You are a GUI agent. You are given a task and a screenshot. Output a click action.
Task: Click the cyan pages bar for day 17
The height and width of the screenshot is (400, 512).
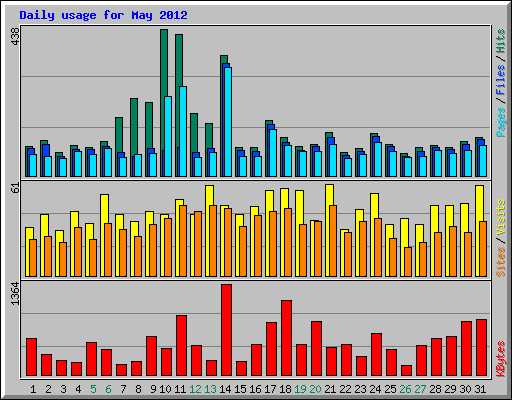(x=273, y=153)
